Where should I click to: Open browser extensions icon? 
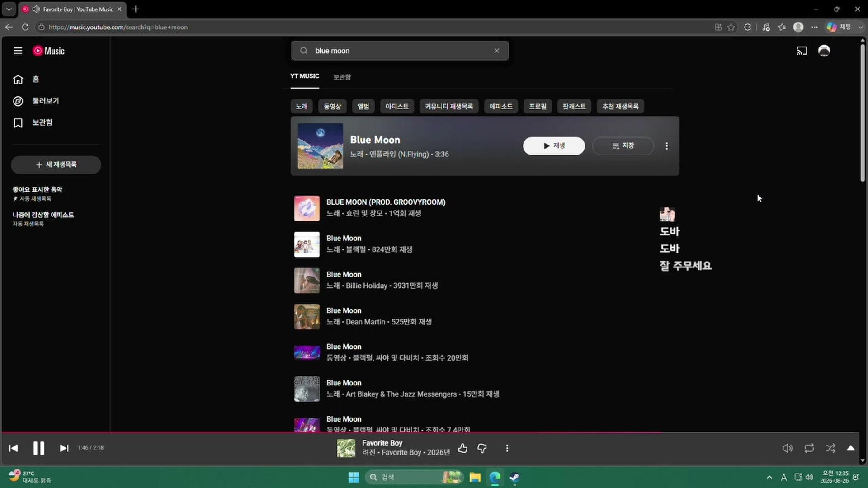pyautogui.click(x=748, y=27)
